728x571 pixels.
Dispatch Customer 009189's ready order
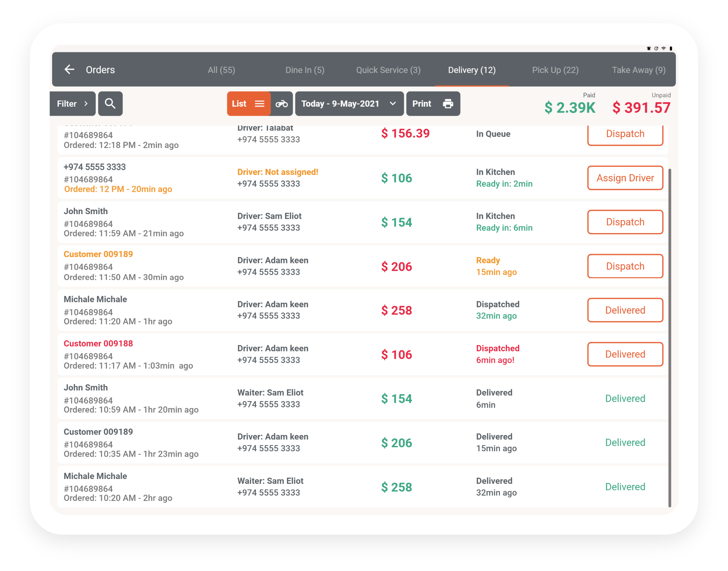click(625, 266)
